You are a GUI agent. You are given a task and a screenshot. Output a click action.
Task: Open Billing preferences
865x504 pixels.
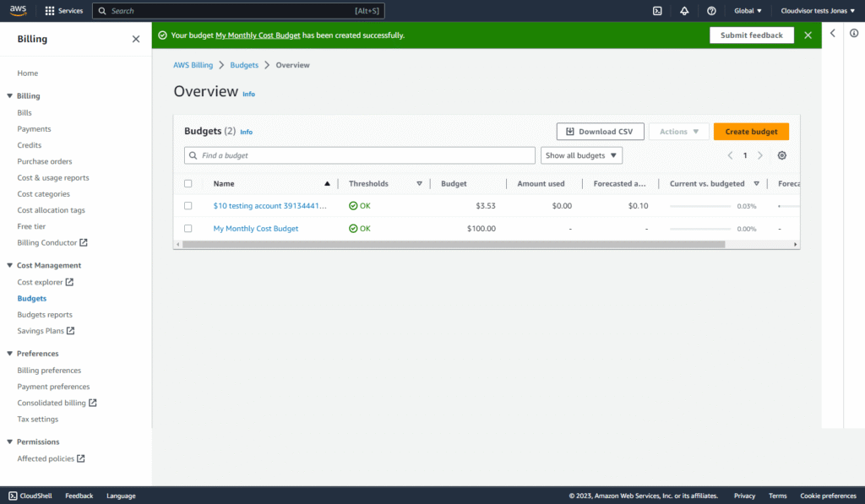[x=49, y=371]
